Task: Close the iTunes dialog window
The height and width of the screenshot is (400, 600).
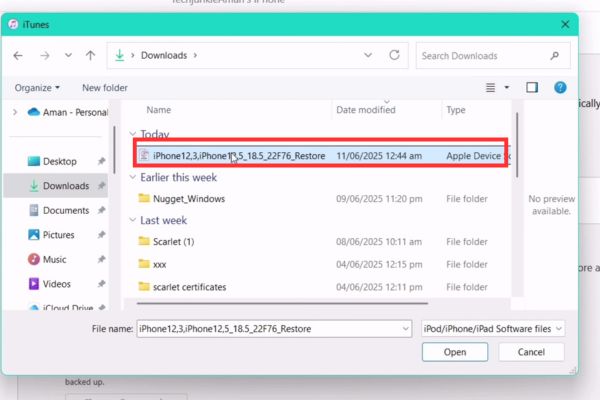Action: (x=565, y=24)
